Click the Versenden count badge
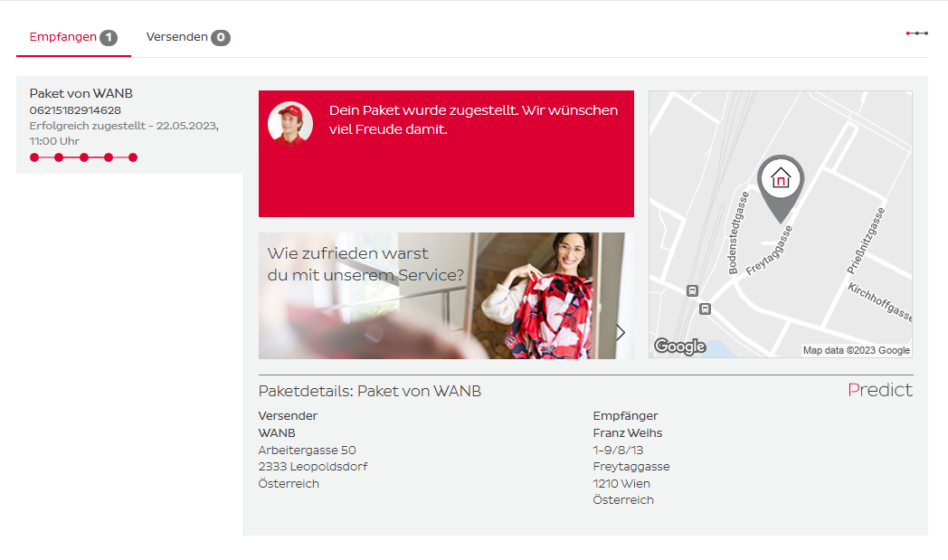The width and height of the screenshot is (948, 560). 221,38
